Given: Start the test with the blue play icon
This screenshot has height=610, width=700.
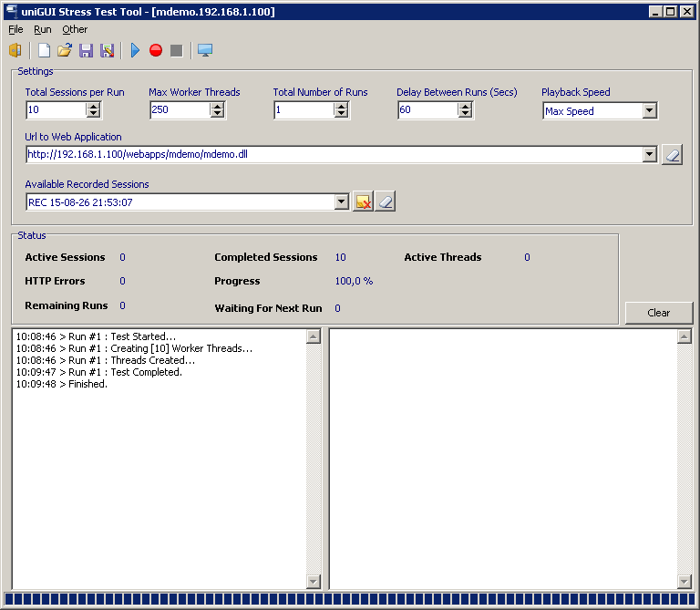Looking at the screenshot, I should (135, 50).
